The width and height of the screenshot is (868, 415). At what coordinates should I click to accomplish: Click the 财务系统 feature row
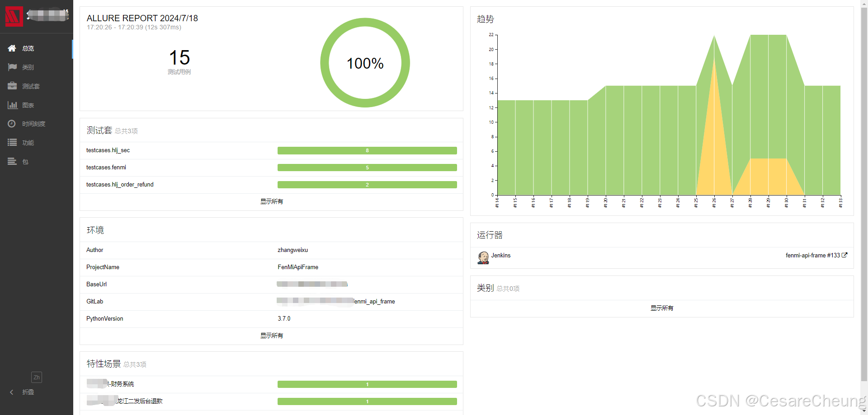[271, 384]
